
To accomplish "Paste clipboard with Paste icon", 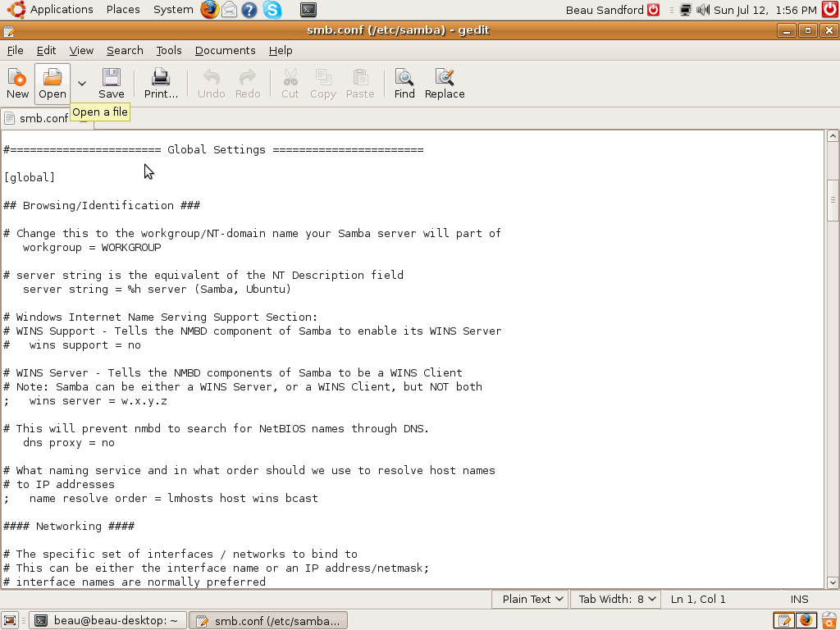I will (360, 83).
